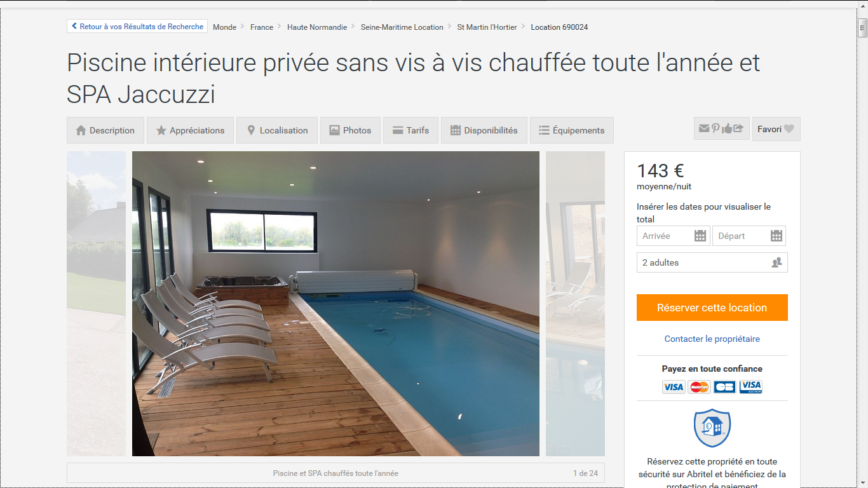
Task: Click the share arrow icon
Action: click(738, 128)
